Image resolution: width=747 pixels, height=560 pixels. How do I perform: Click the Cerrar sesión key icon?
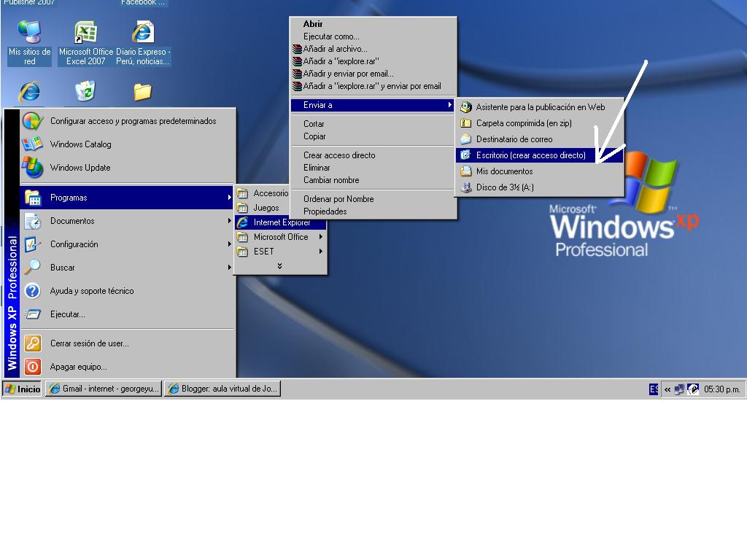(32, 343)
